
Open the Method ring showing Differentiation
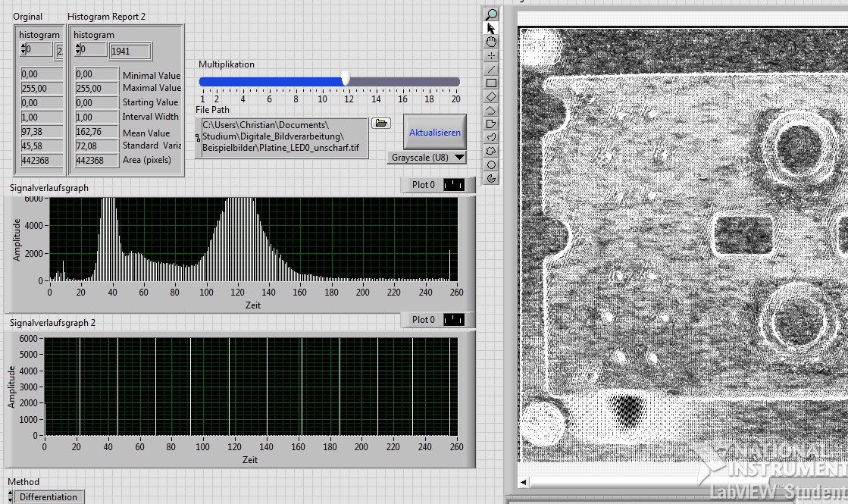pyautogui.click(x=48, y=497)
